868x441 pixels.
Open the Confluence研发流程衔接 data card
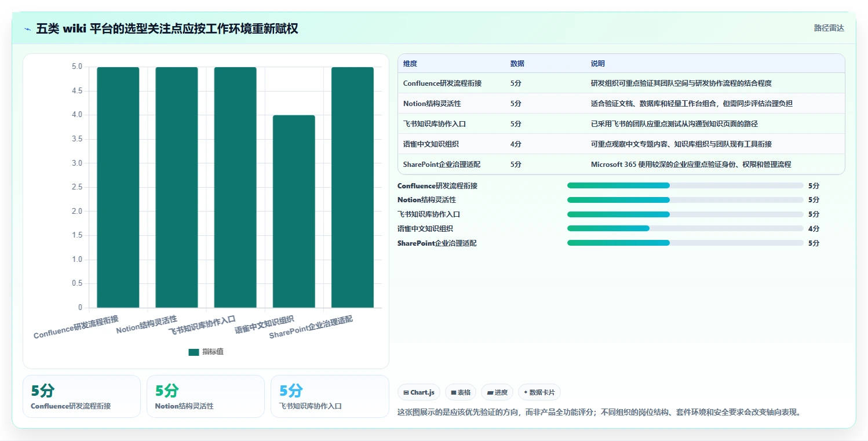click(x=82, y=396)
